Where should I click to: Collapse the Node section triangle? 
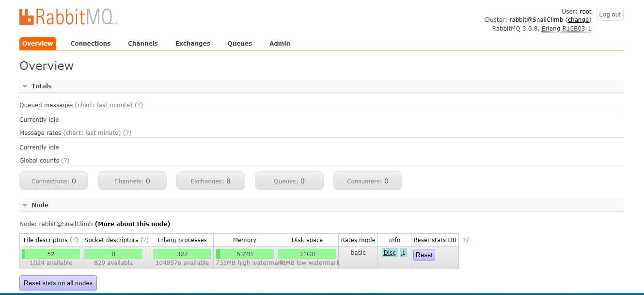coord(25,205)
